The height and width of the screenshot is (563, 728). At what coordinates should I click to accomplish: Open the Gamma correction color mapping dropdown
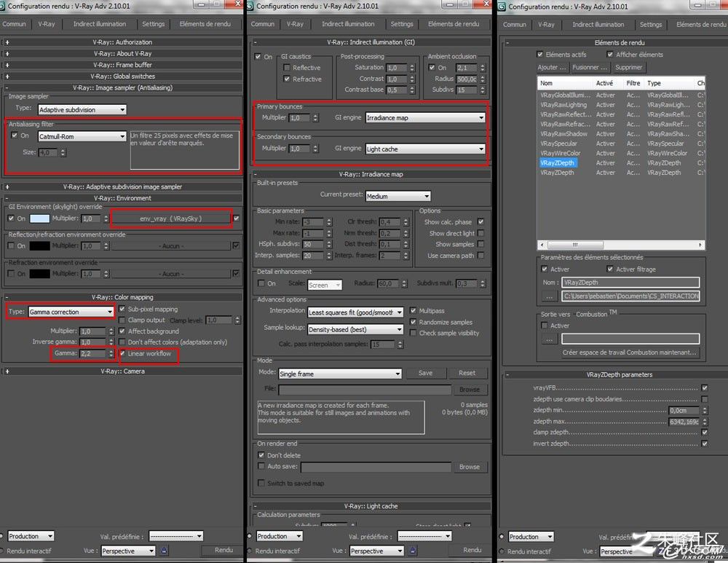tap(71, 312)
